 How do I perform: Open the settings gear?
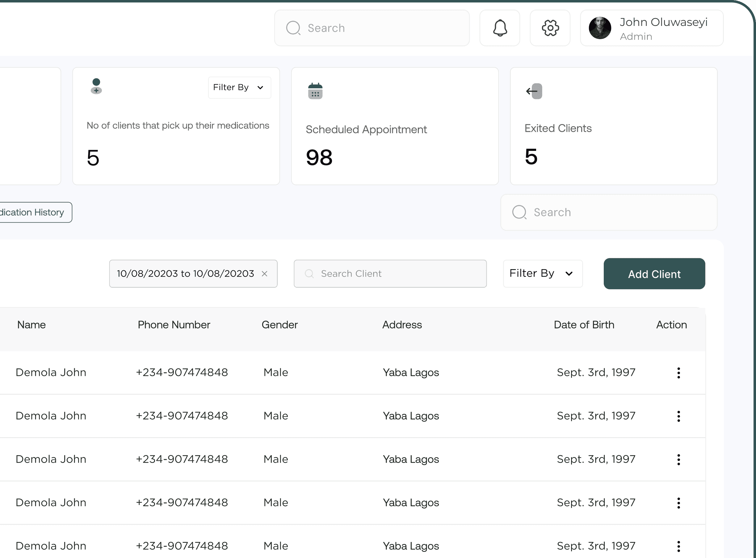click(x=550, y=28)
